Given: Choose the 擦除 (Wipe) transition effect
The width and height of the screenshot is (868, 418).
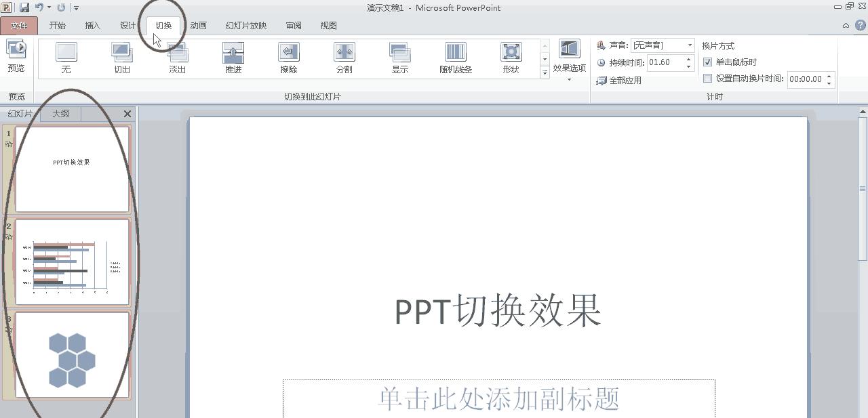Looking at the screenshot, I should click(x=288, y=57).
